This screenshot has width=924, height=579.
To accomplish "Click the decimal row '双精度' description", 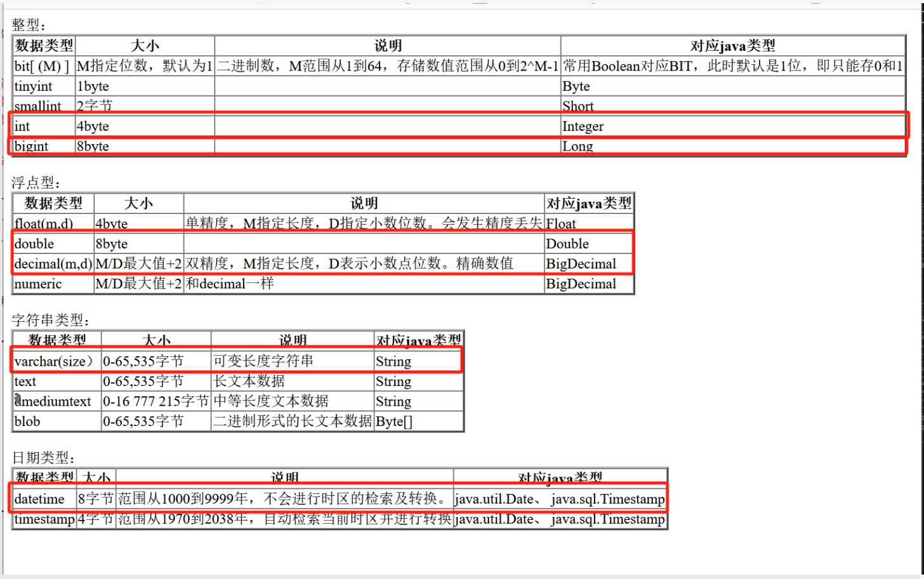I will (x=364, y=263).
